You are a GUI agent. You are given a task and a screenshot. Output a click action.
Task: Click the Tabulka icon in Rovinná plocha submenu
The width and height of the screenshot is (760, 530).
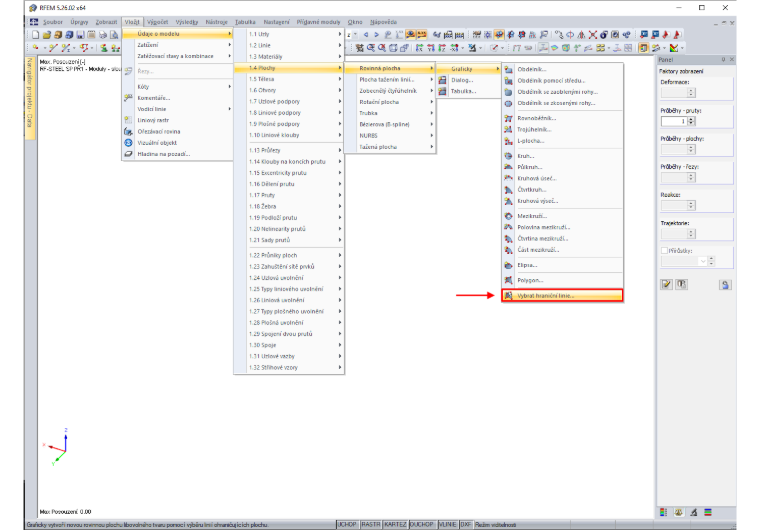coord(443,91)
